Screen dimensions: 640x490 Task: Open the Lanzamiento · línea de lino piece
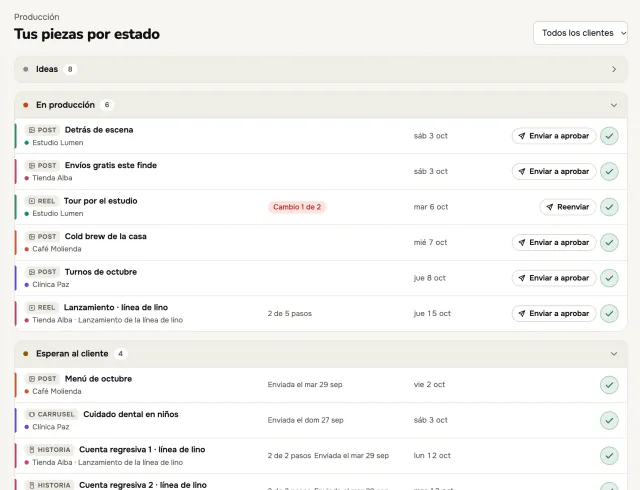click(116, 307)
